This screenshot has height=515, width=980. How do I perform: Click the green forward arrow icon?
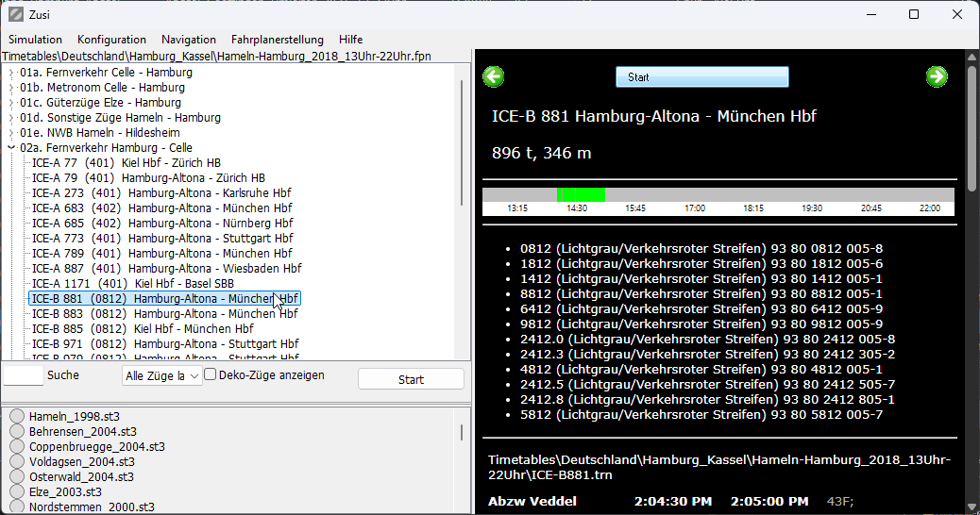[937, 76]
